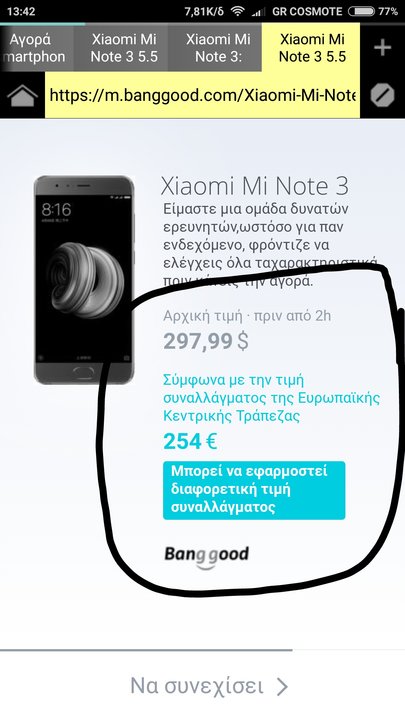Tap the Xiaomi Mi Note 3 title
The image size is (405, 720).
pos(255,186)
